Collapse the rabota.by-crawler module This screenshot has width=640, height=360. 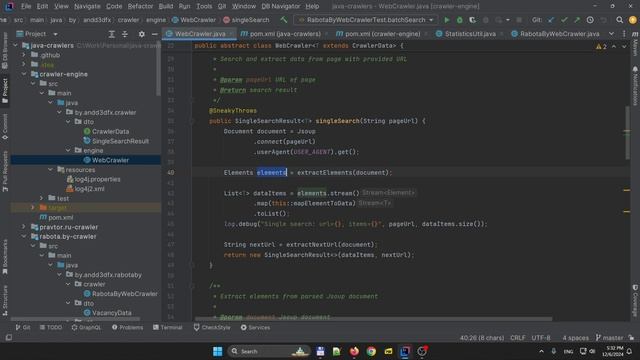(x=24, y=236)
